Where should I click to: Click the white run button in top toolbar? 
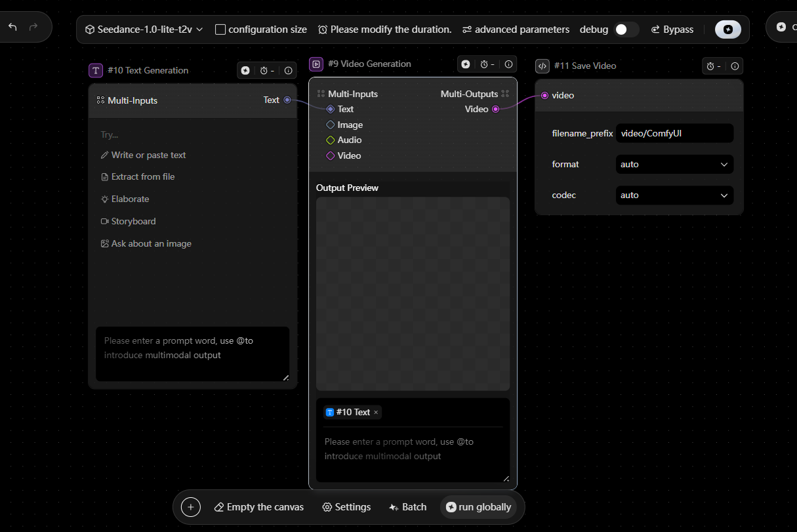[728, 30]
